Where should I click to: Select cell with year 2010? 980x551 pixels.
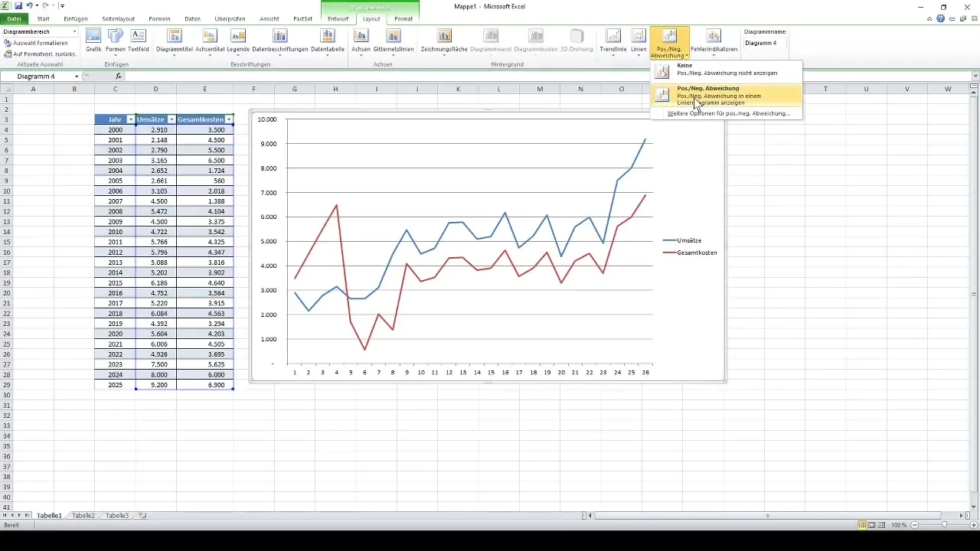click(115, 232)
